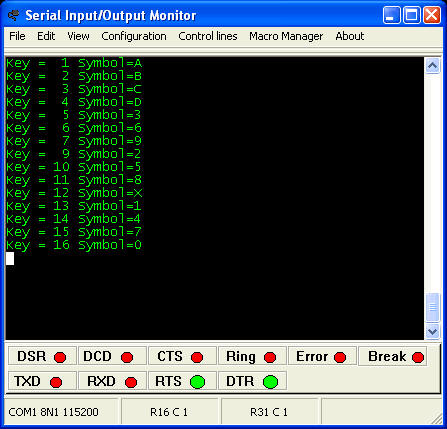Click the scrollbar up arrow
The height and width of the screenshot is (429, 447).
(x=432, y=65)
